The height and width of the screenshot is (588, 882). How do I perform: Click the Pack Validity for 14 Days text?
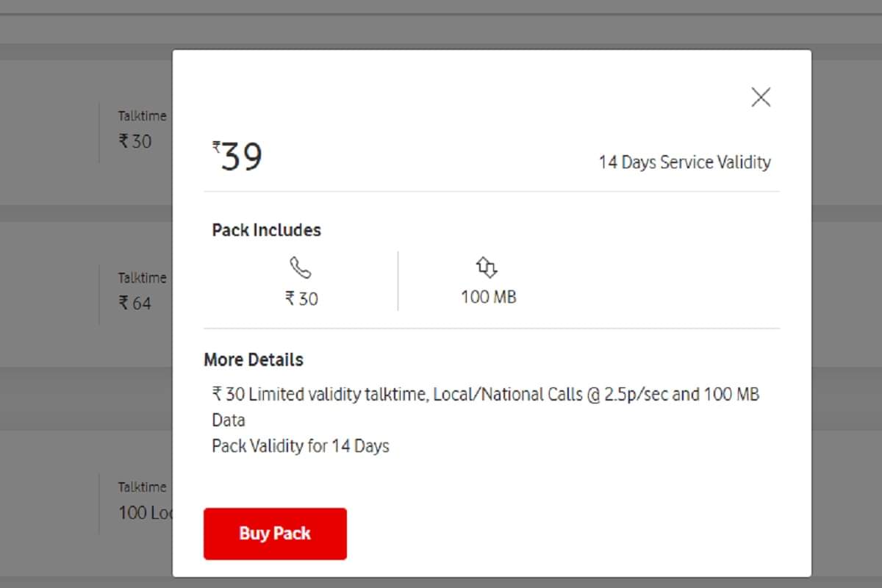pyautogui.click(x=301, y=445)
